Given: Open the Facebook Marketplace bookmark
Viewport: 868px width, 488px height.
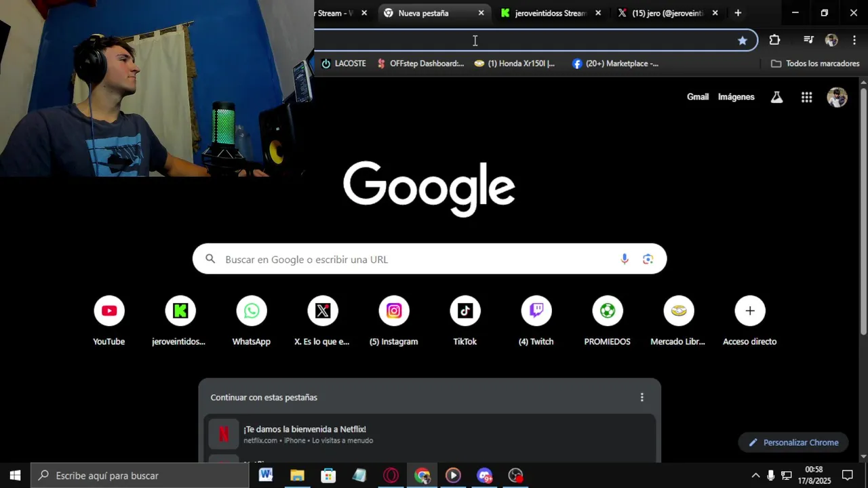Looking at the screenshot, I should pyautogui.click(x=615, y=64).
